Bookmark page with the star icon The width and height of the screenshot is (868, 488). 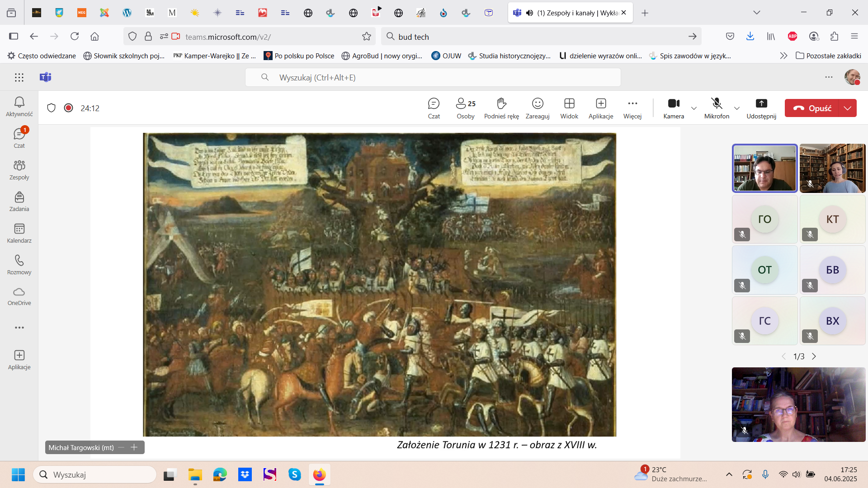[x=367, y=37]
